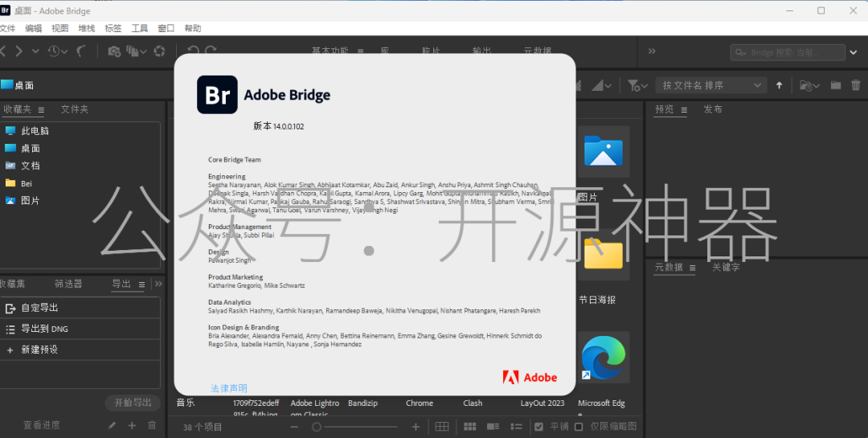Open the 收藏夹 panel menu
The width and height of the screenshot is (868, 438).
[x=41, y=110]
